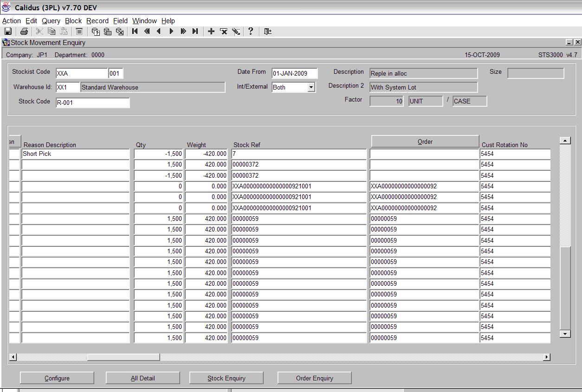
Task: Open the Block menu
Action: tap(73, 21)
